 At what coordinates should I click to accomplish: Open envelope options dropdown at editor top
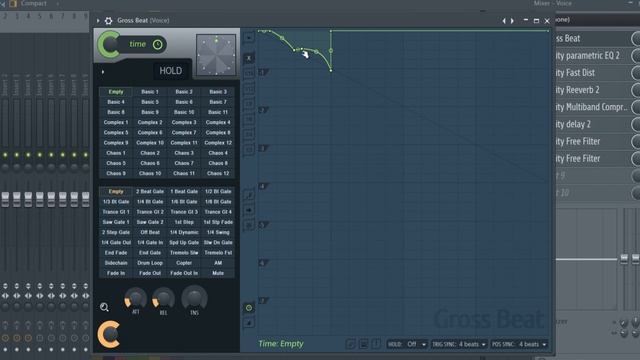[249, 38]
